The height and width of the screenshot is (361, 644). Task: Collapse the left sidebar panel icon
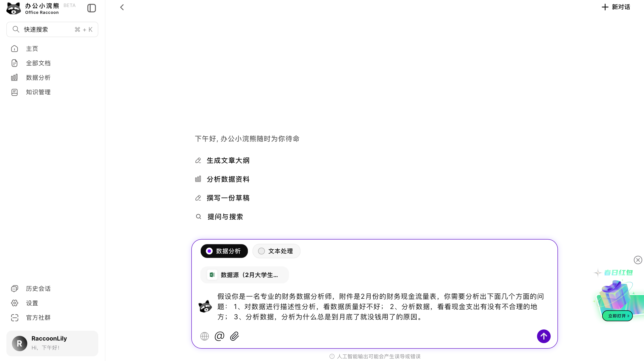coord(91,8)
